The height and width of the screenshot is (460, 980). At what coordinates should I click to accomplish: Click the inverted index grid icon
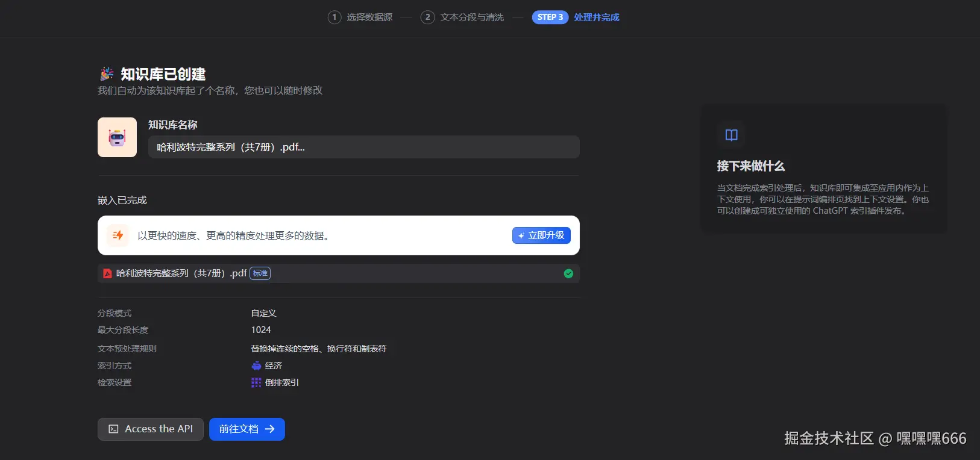pos(256,382)
